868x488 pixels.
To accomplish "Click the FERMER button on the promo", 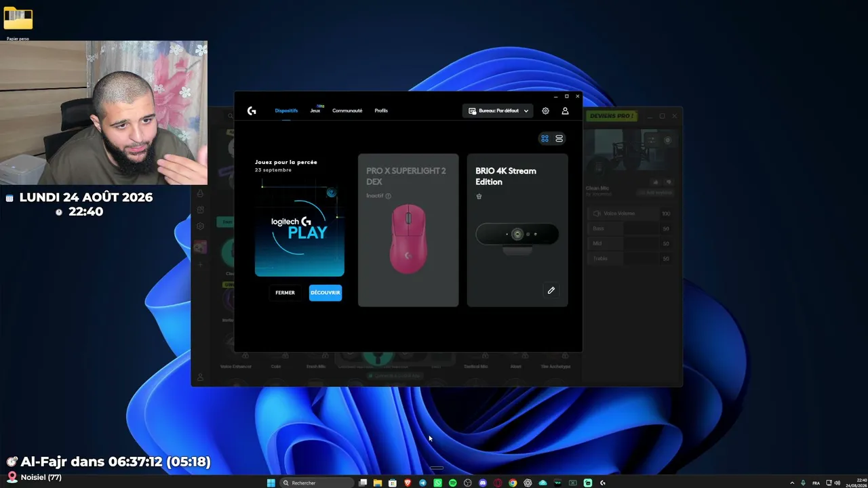I will click(285, 293).
